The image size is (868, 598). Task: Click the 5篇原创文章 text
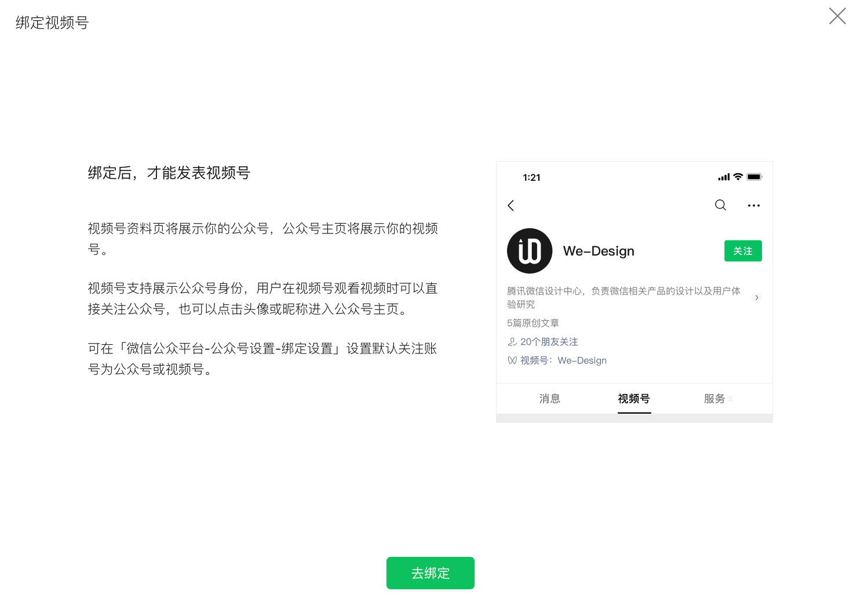(x=533, y=323)
